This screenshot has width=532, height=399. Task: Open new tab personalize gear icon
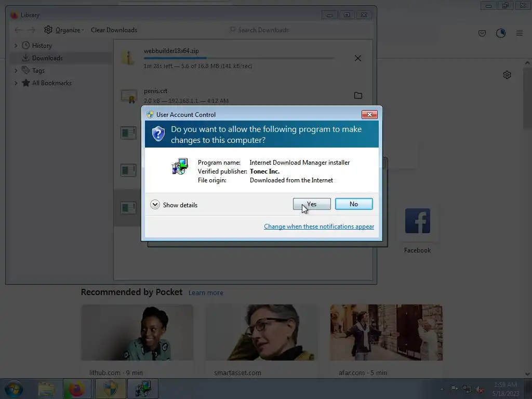(507, 75)
